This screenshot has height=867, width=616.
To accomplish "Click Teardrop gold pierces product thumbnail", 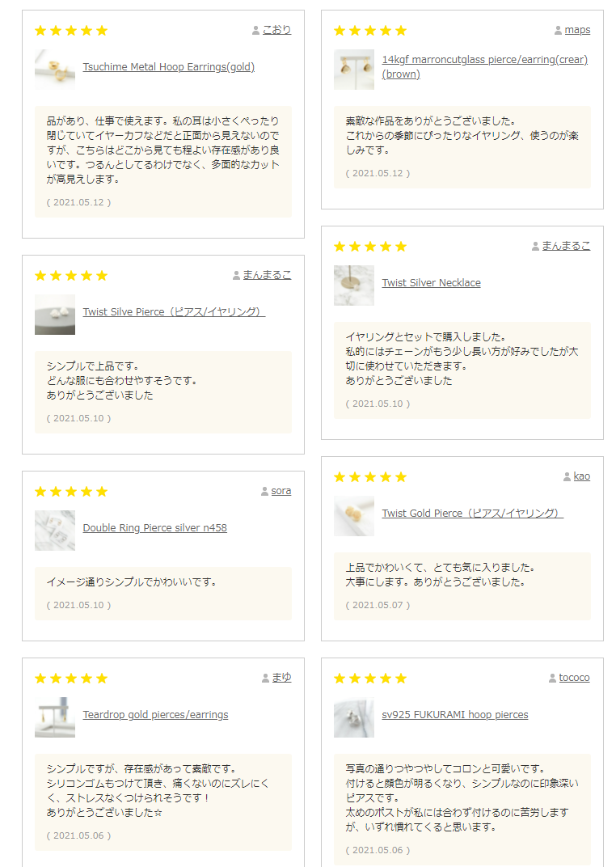I will (x=55, y=717).
